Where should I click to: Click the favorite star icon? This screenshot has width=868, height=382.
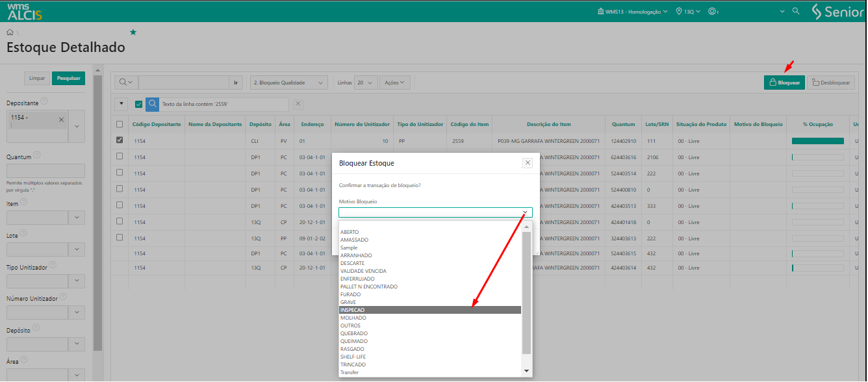(133, 32)
